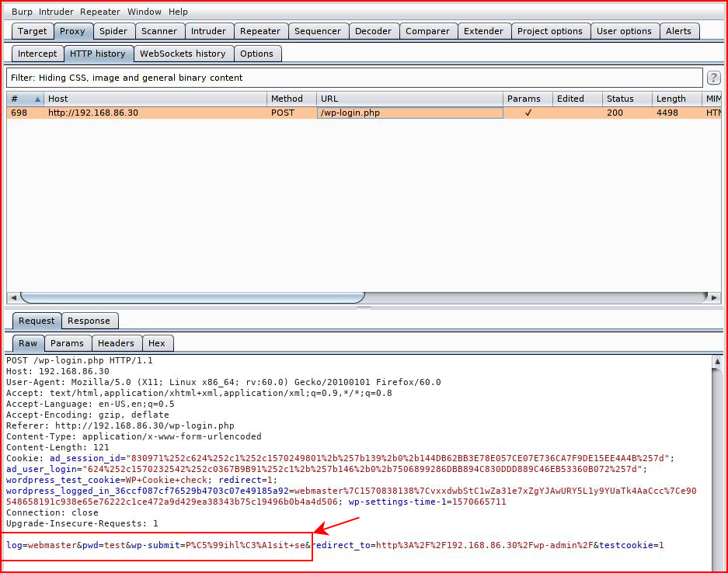Select history row number 698
The image size is (728, 573).
pyautogui.click(x=364, y=113)
